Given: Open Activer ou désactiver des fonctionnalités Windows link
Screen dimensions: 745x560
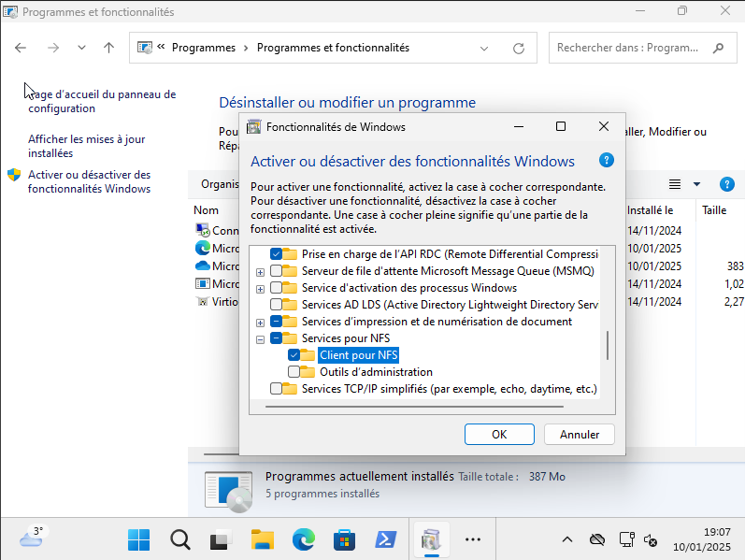Looking at the screenshot, I should [90, 181].
